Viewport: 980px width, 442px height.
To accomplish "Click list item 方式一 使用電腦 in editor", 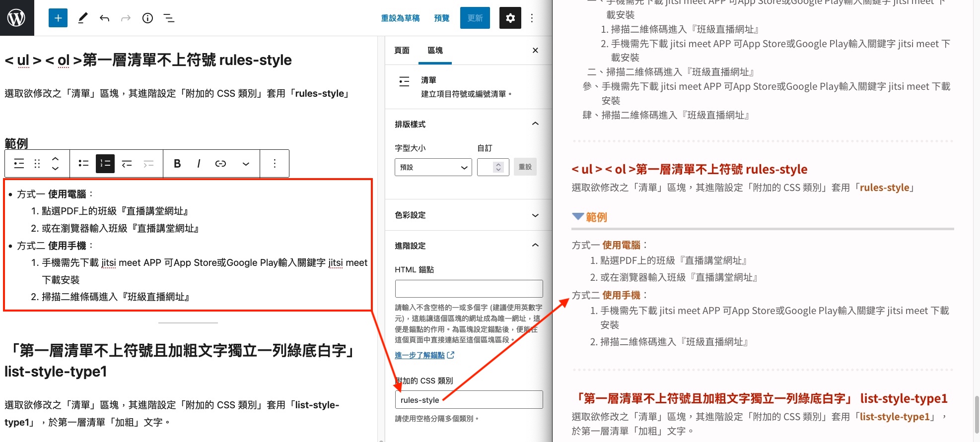I will tap(56, 194).
